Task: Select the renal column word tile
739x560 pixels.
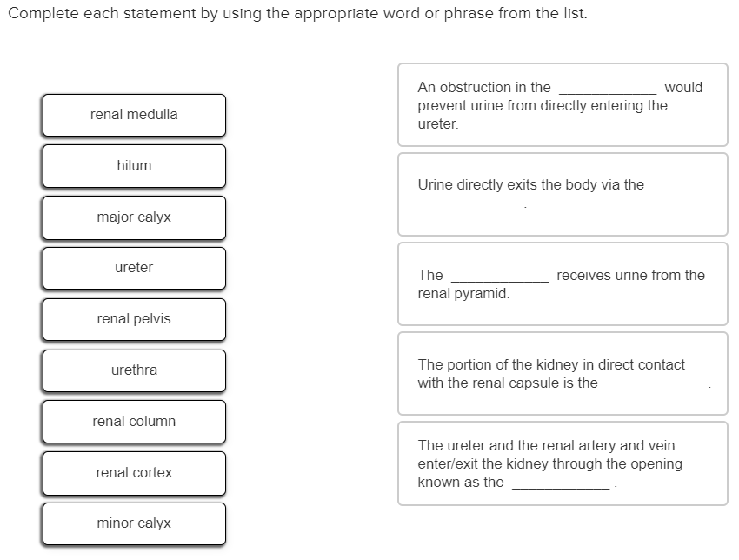Action: 134,422
